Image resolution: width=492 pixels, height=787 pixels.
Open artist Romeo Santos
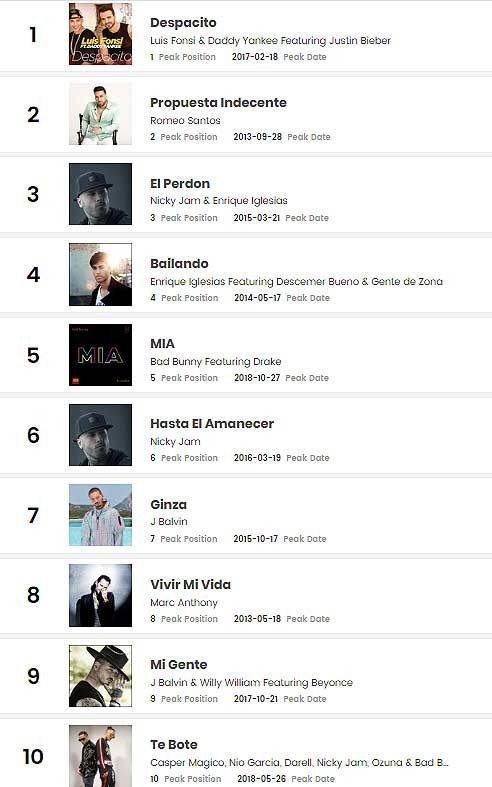[185, 120]
